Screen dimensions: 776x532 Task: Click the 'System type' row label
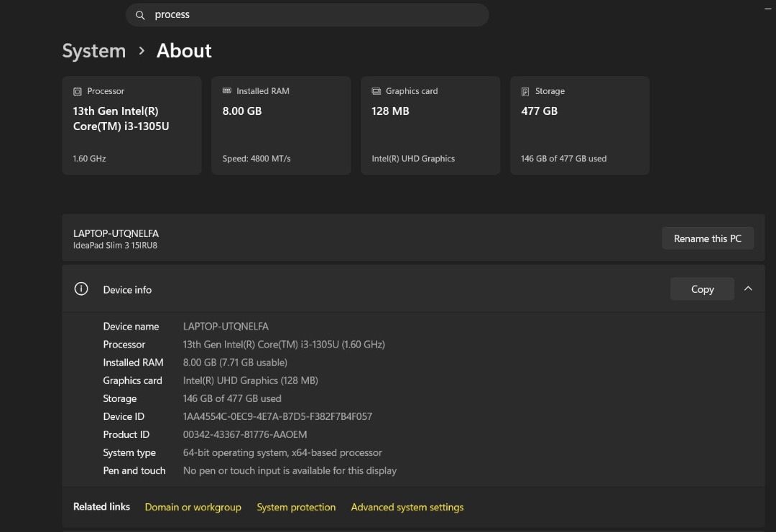click(129, 453)
